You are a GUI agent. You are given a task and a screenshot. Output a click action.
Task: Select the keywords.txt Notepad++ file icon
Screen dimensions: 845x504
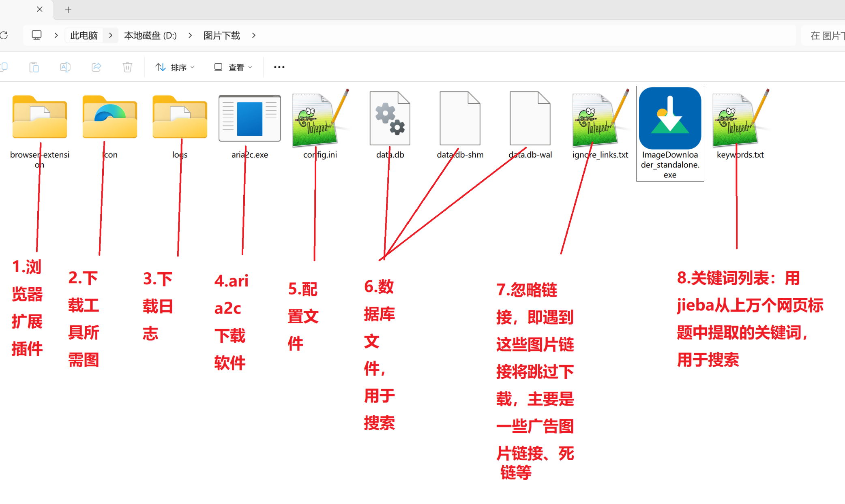coord(740,118)
